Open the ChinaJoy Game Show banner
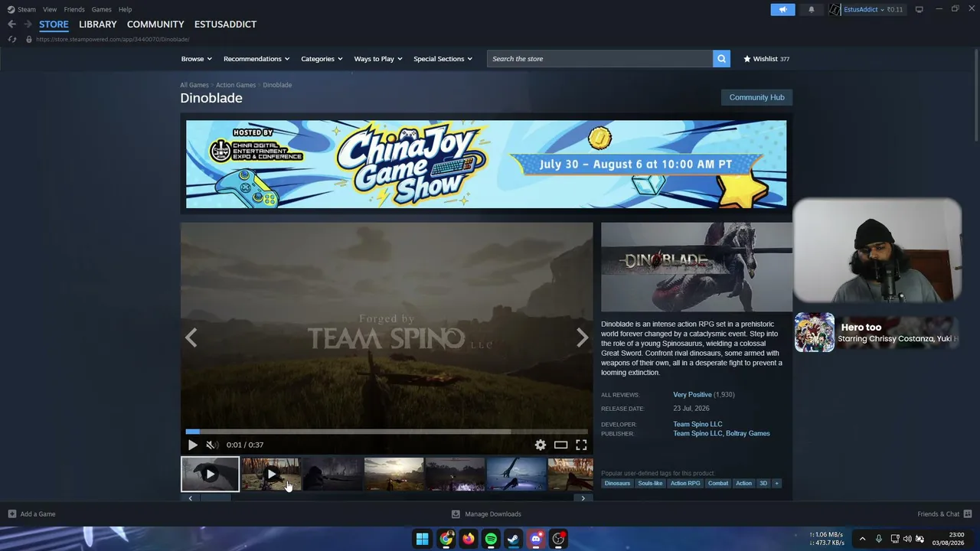The image size is (980, 551). coord(486,164)
